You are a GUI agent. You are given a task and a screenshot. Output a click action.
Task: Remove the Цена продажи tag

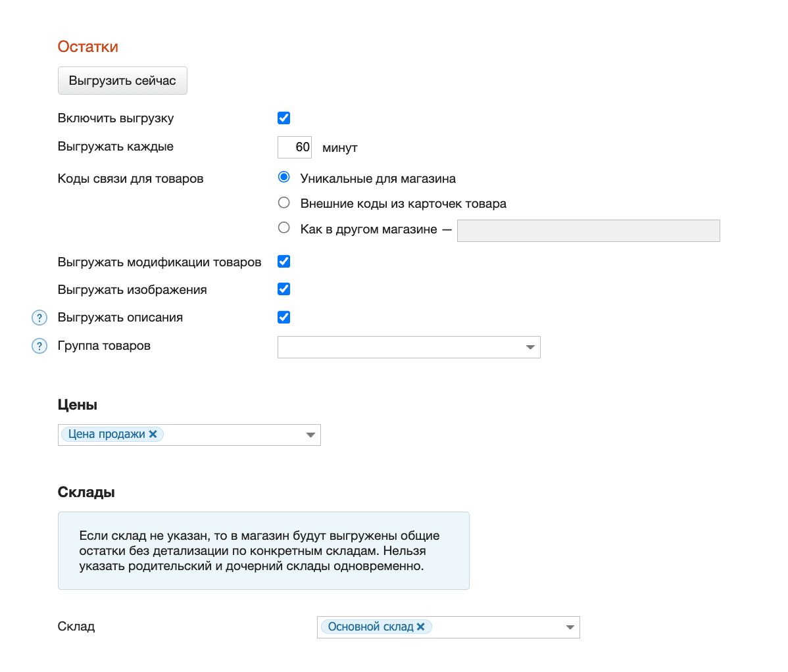[153, 434]
